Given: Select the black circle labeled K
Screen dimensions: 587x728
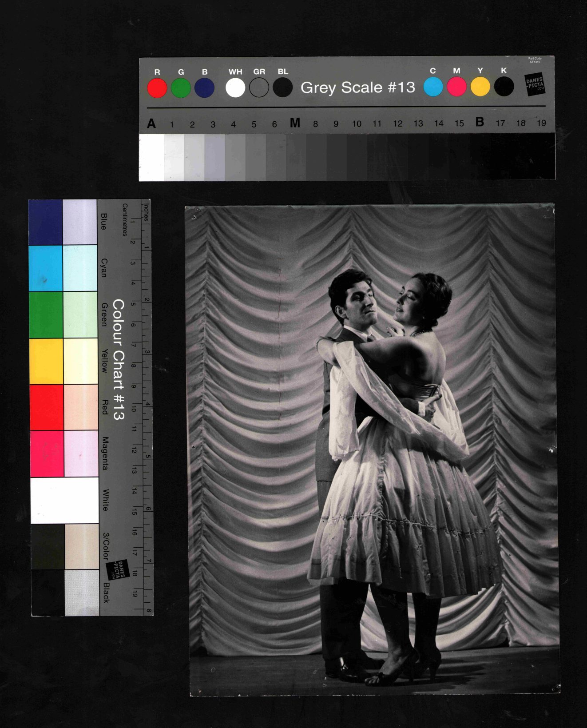Looking at the screenshot, I should click(504, 87).
